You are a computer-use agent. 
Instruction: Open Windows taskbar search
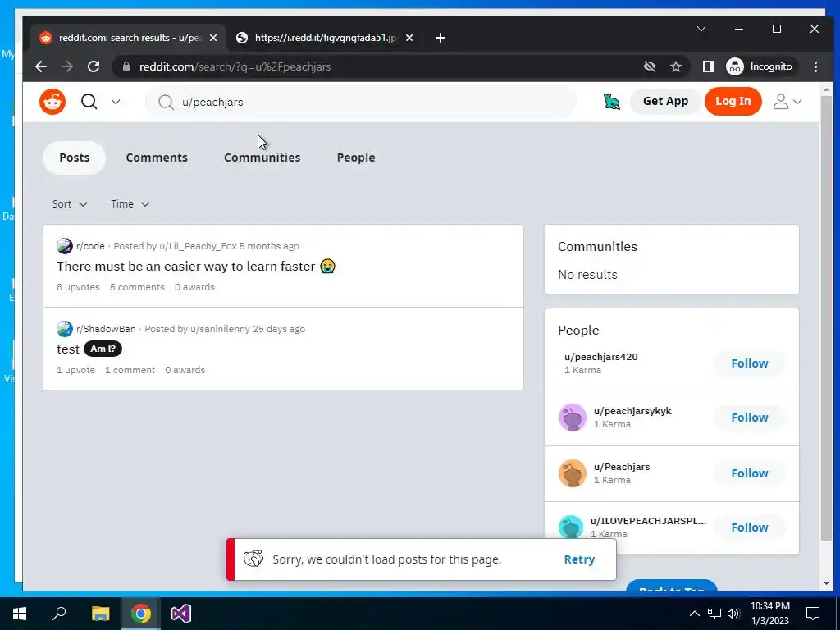[59, 614]
